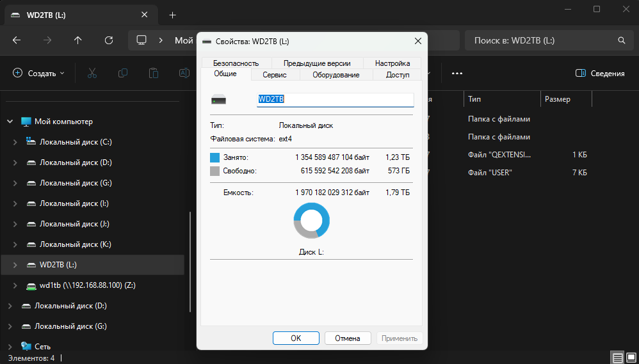Open the Создать dropdown menu
Screen dimensions: 639x364
point(39,74)
